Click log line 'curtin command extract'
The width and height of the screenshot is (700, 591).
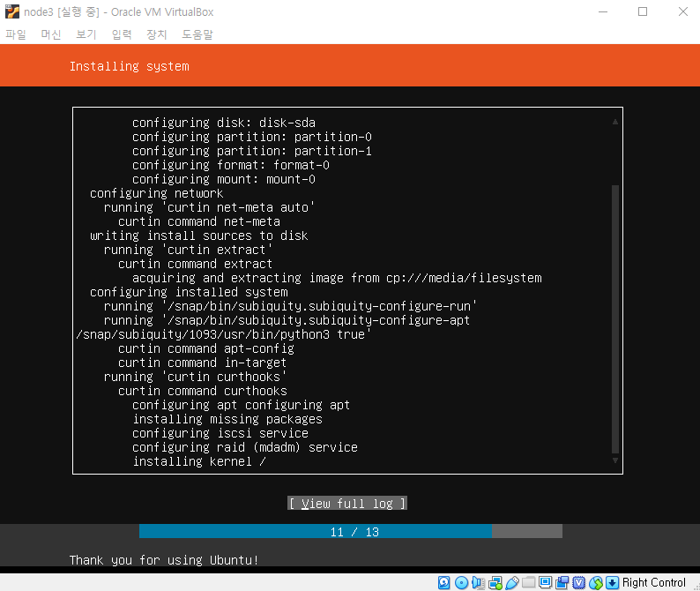pos(195,264)
